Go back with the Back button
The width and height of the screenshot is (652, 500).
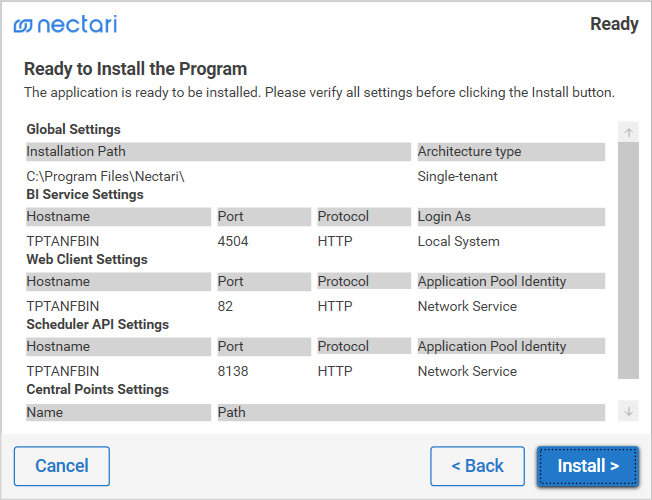coord(477,466)
